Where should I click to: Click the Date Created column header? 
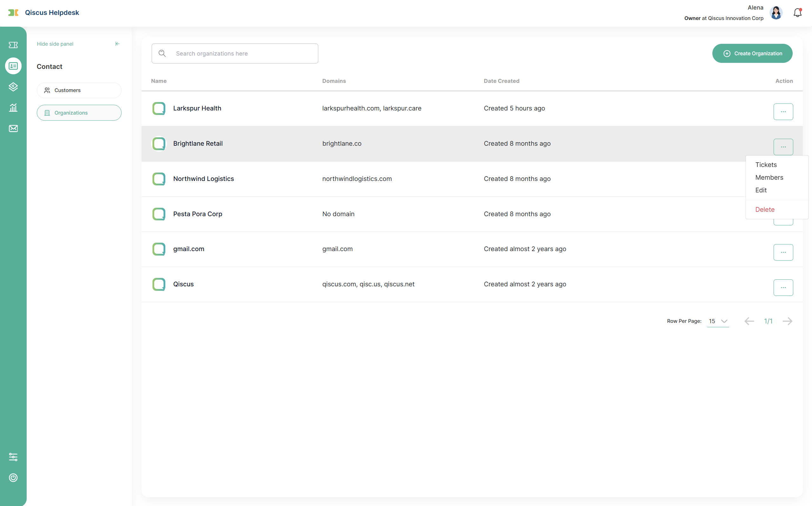coord(501,81)
